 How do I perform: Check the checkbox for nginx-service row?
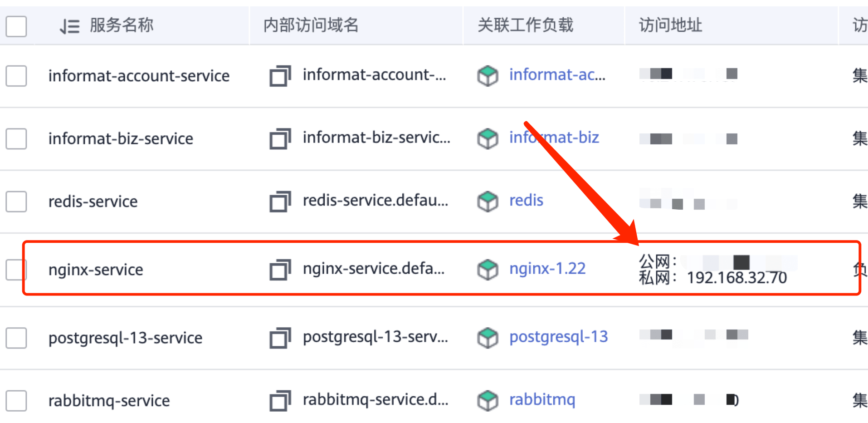coord(16,269)
